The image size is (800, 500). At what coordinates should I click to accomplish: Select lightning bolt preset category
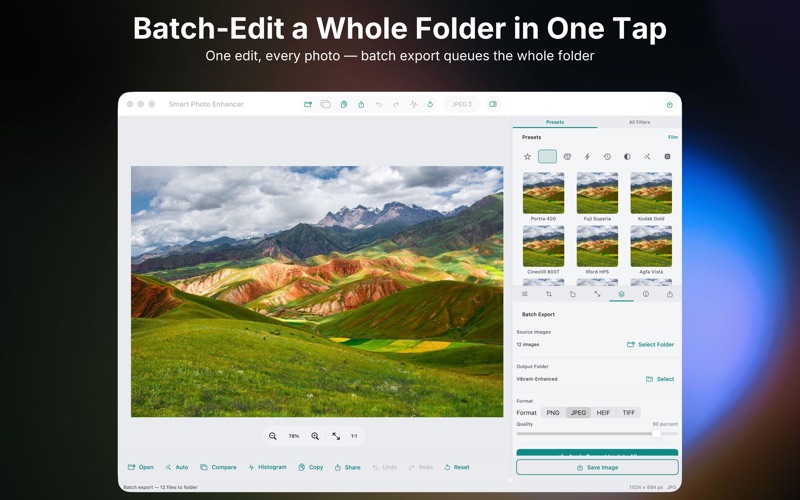pyautogui.click(x=587, y=157)
